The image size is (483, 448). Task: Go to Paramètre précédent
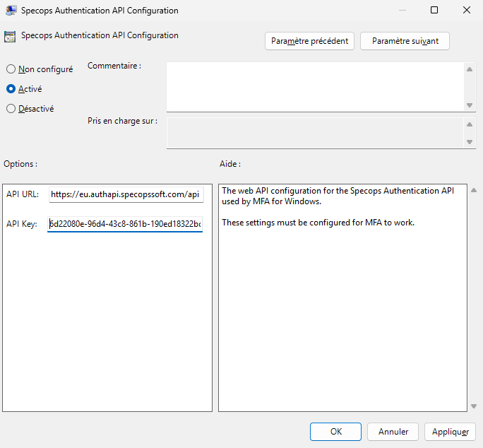[x=309, y=41]
